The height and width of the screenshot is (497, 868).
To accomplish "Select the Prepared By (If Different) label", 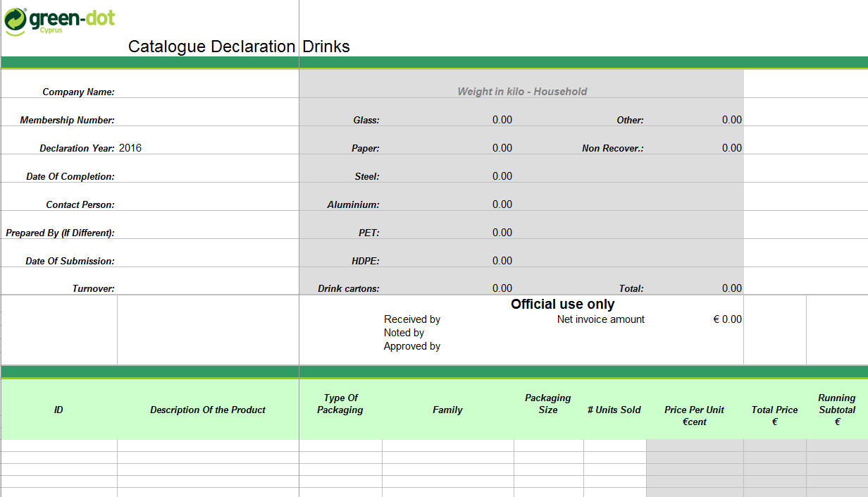I will coord(60,233).
